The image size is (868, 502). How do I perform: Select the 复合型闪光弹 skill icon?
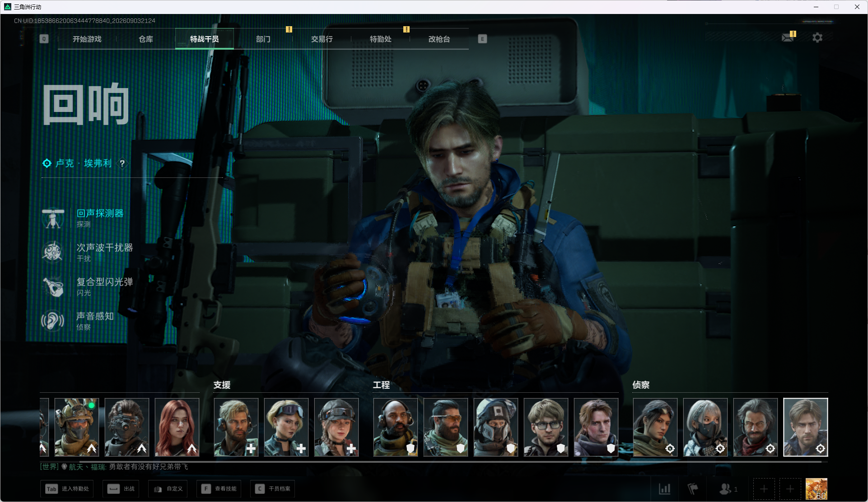click(53, 287)
